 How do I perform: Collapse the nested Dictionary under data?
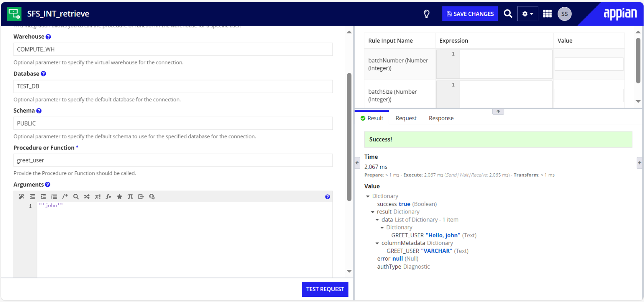click(382, 228)
